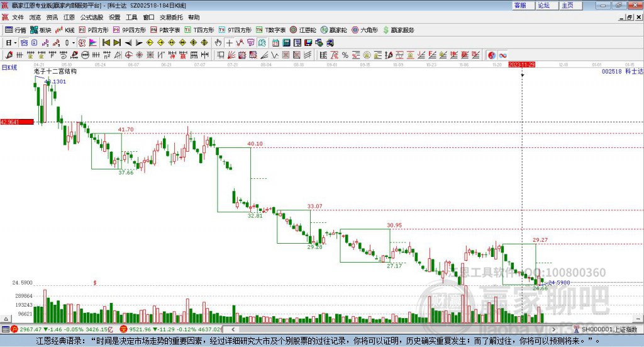Click the 老子十二宫结构 indicator label
This screenshot has width=644, height=347.
(55, 71)
